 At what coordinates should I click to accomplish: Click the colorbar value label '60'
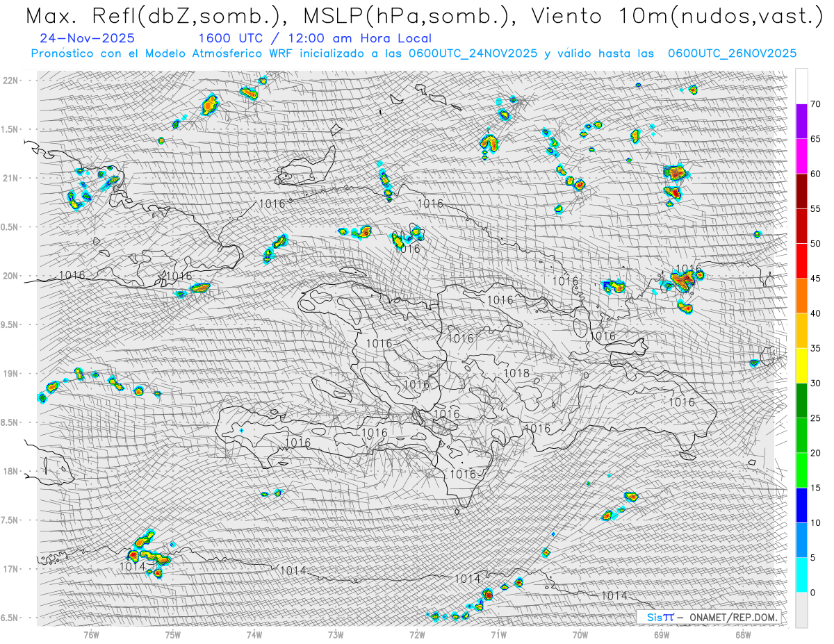tap(815, 174)
